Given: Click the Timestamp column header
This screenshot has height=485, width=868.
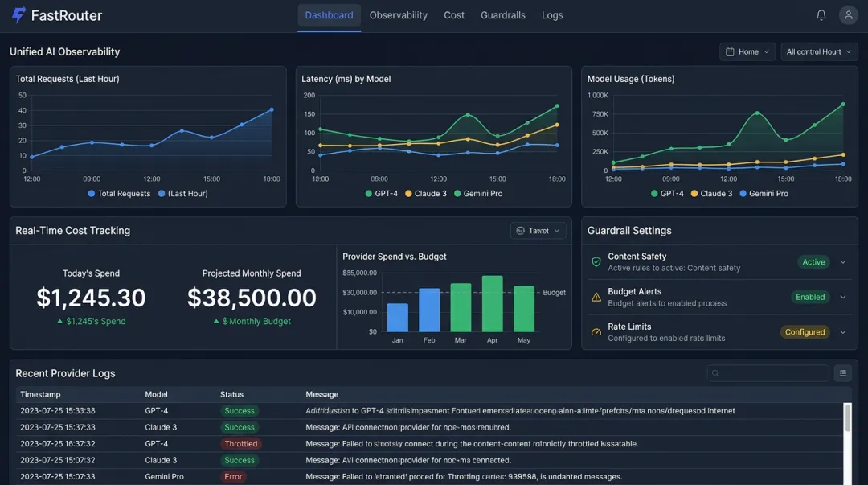Looking at the screenshot, I should (x=40, y=394).
